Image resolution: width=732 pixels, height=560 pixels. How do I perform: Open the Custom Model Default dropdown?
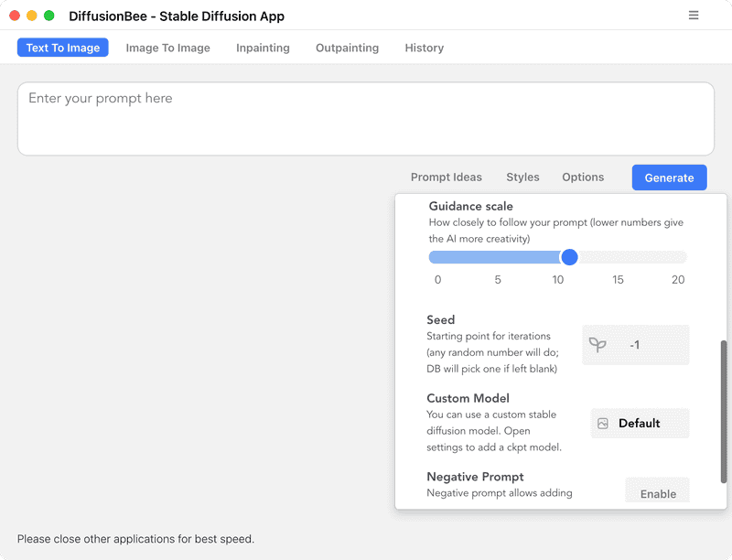(640, 424)
